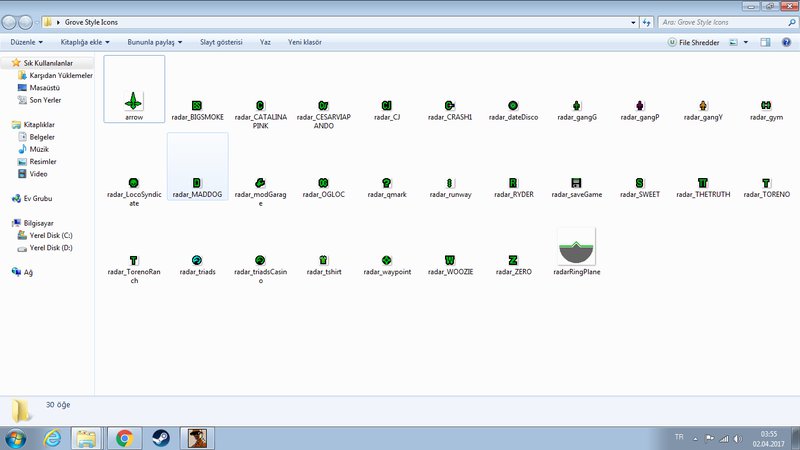Open Kitaplıklar in sidebar
800x450 pixels.
click(39, 124)
